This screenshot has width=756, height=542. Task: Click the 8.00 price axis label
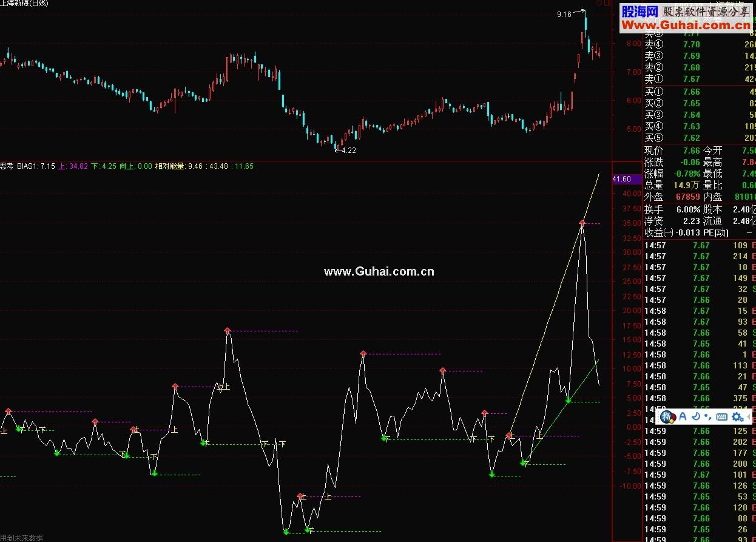click(633, 44)
